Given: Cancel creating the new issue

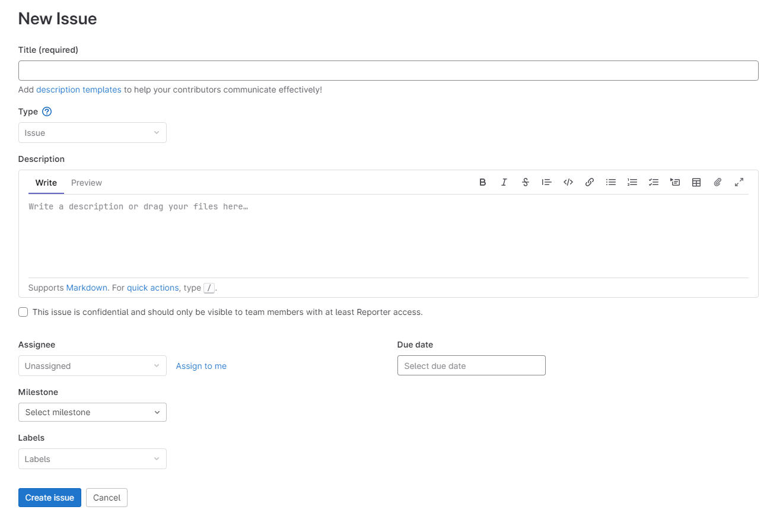Looking at the screenshot, I should [107, 498].
